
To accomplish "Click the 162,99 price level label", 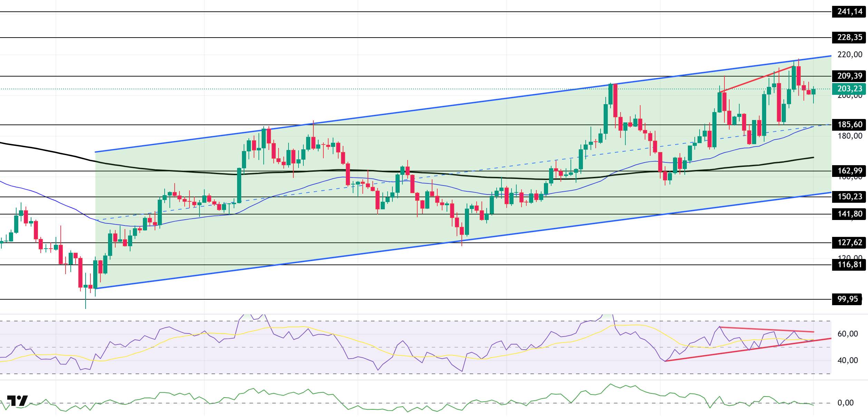I will tap(849, 171).
